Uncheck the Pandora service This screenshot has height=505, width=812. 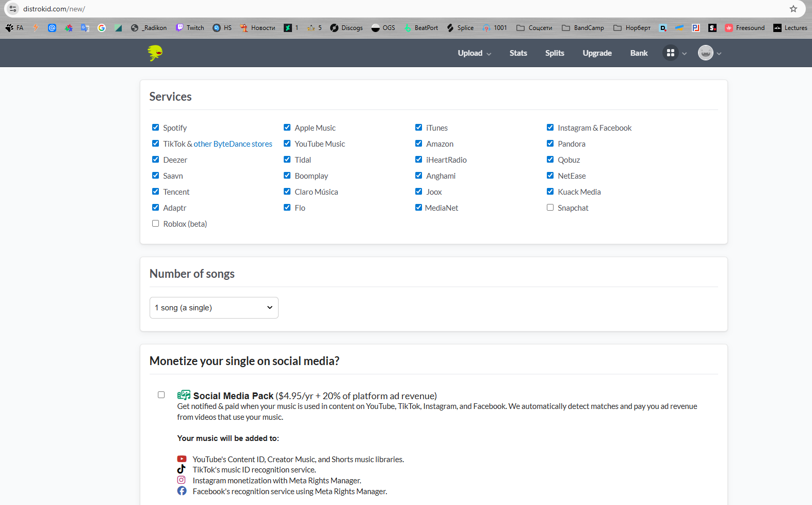pyautogui.click(x=550, y=144)
